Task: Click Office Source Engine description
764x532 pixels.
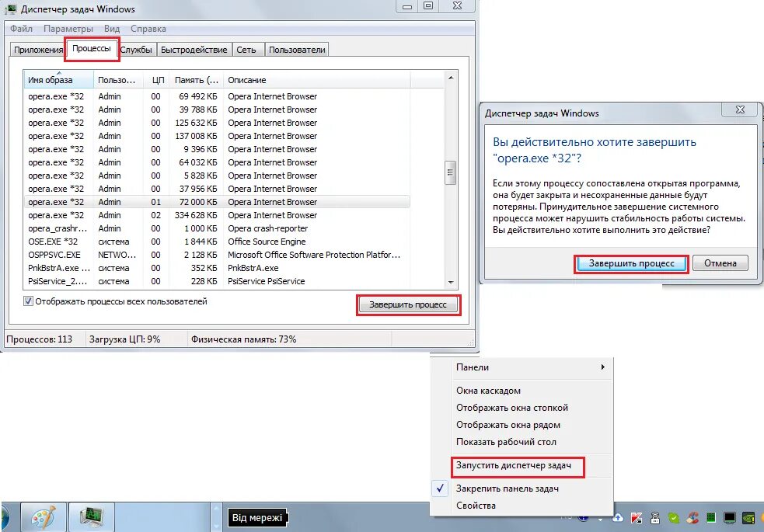Action: click(267, 242)
